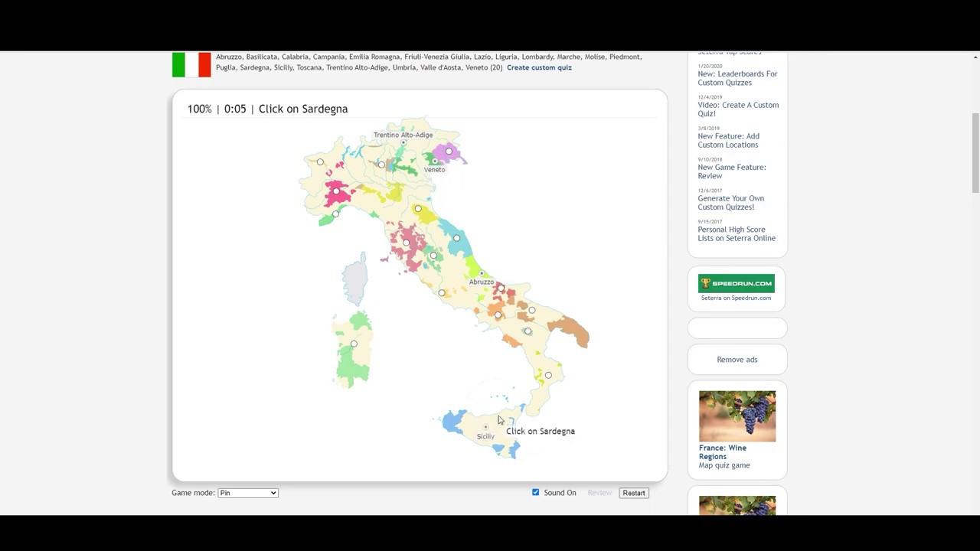This screenshot has height=551, width=980.
Task: Click the page vertical scrollbar
Action: [975, 153]
